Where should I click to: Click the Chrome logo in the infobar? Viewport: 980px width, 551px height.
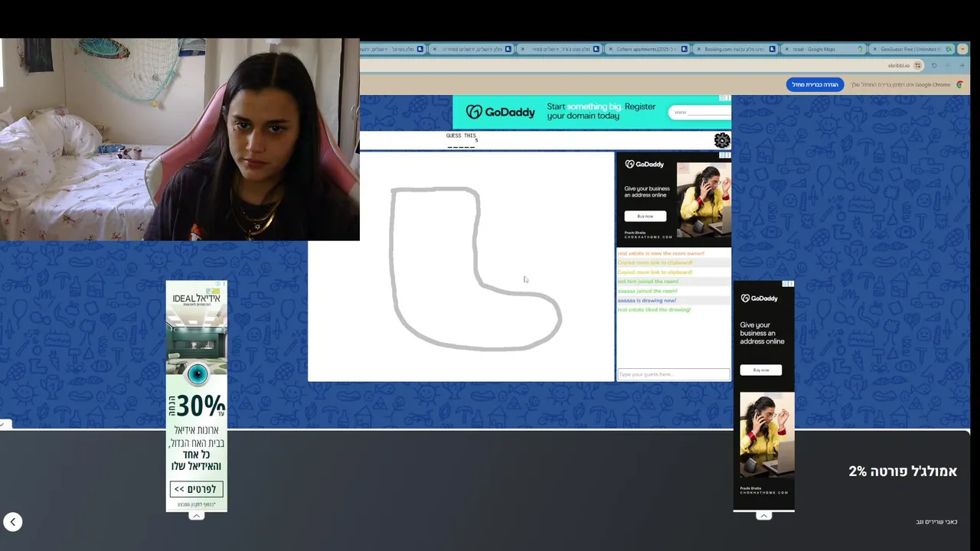coord(959,85)
